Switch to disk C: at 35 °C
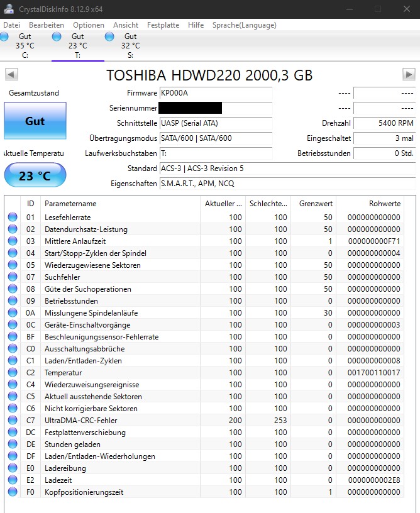Viewport: 420px width, 513px height. (25, 46)
